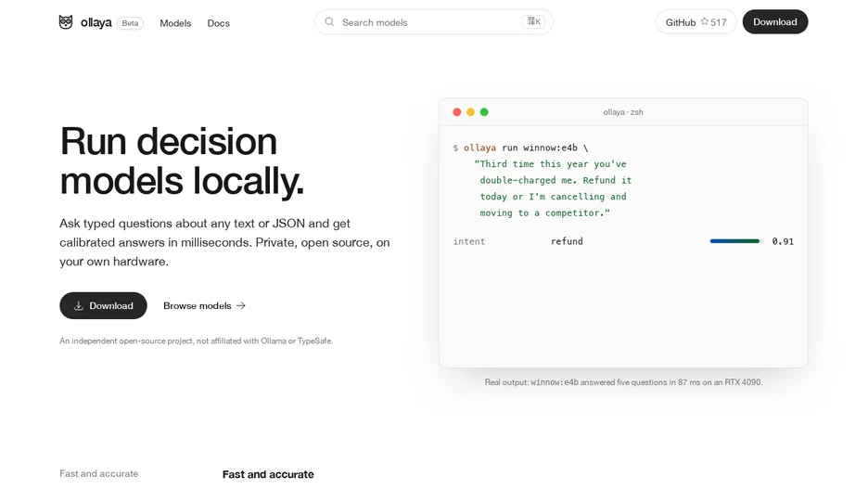Open the Models nav item

click(175, 23)
